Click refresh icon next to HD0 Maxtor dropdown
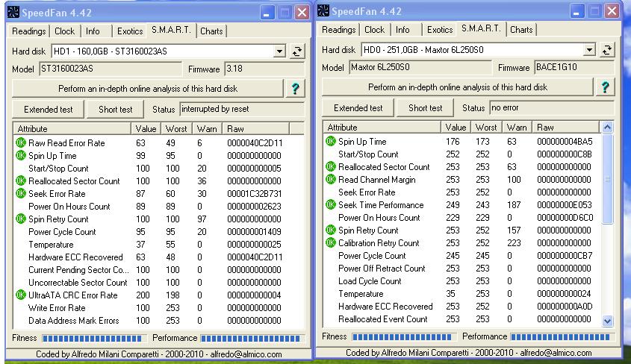This screenshot has width=631, height=364. point(607,50)
